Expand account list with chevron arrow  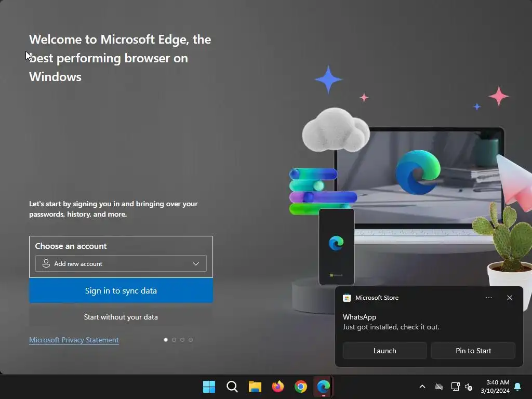tap(196, 263)
